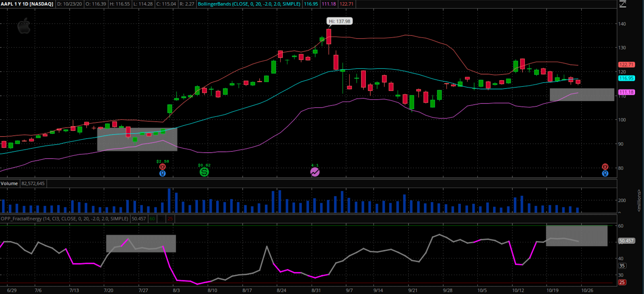Image resolution: width=644 pixels, height=294 pixels.
Task: Click the 4:1 split ratio label
Action: pyautogui.click(x=315, y=165)
